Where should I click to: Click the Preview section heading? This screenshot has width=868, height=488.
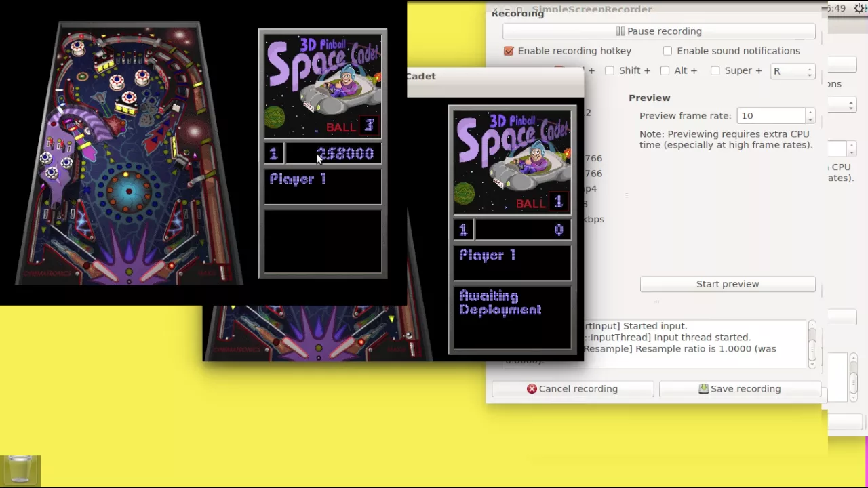point(649,98)
